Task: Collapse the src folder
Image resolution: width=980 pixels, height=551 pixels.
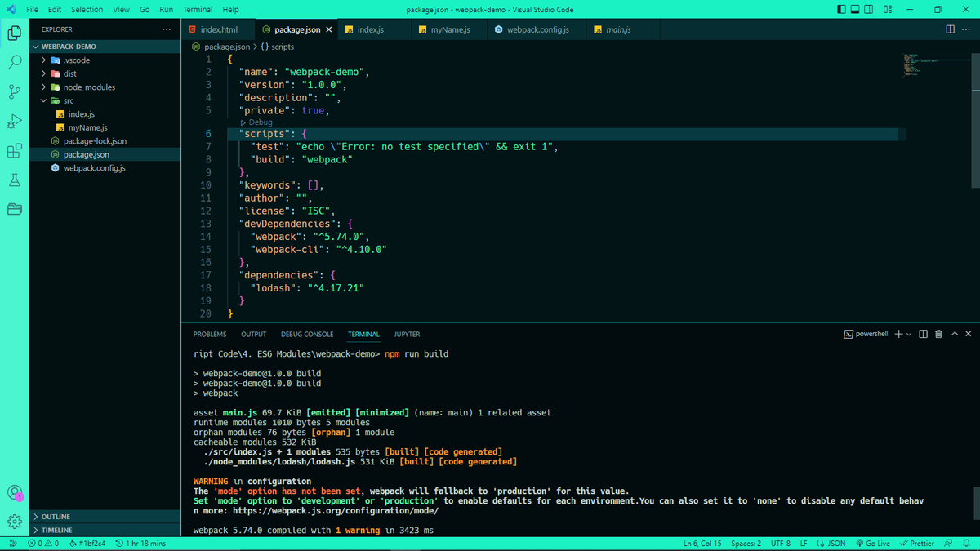Action: (105, 100)
